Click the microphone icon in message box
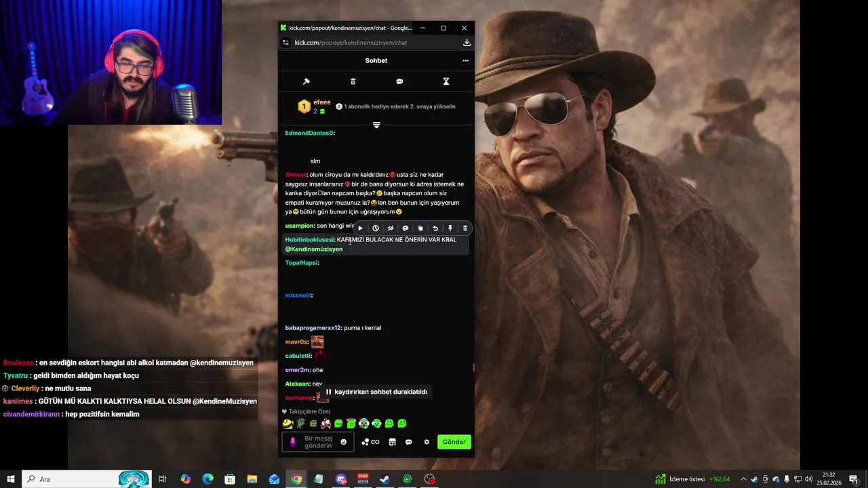This screenshot has width=868, height=488. pos(293,442)
